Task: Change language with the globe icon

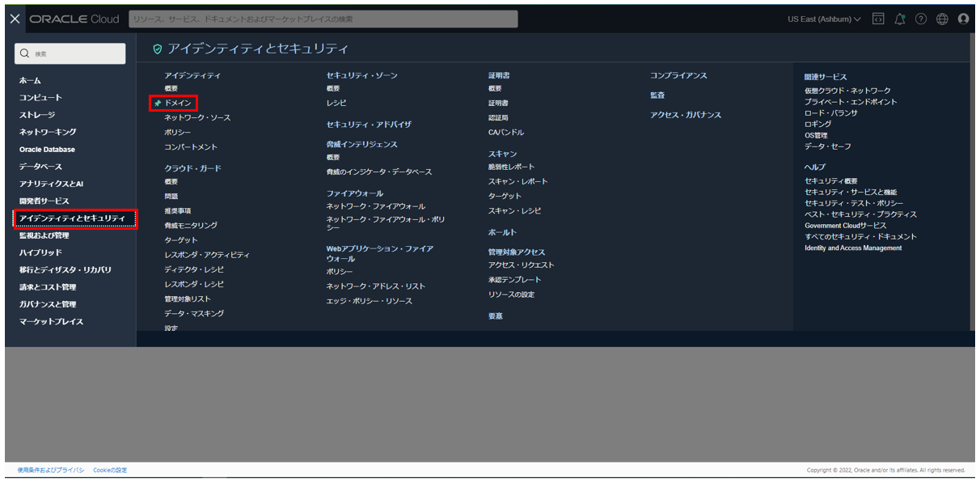Action: [x=942, y=18]
